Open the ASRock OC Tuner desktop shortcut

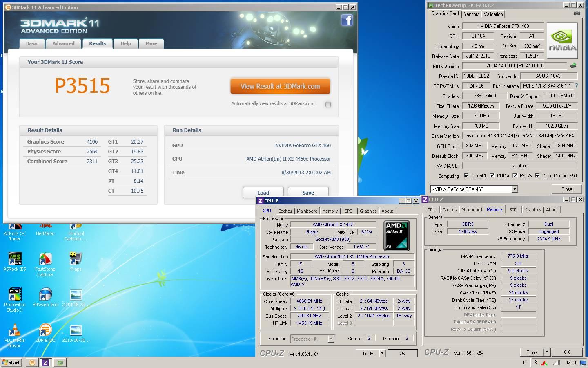pyautogui.click(x=15, y=232)
